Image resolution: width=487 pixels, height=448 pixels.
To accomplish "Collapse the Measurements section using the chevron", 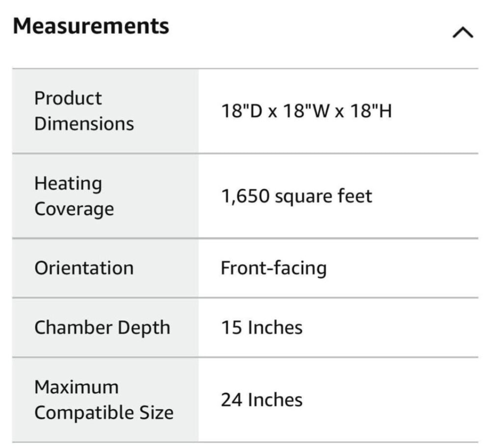I will (x=462, y=33).
